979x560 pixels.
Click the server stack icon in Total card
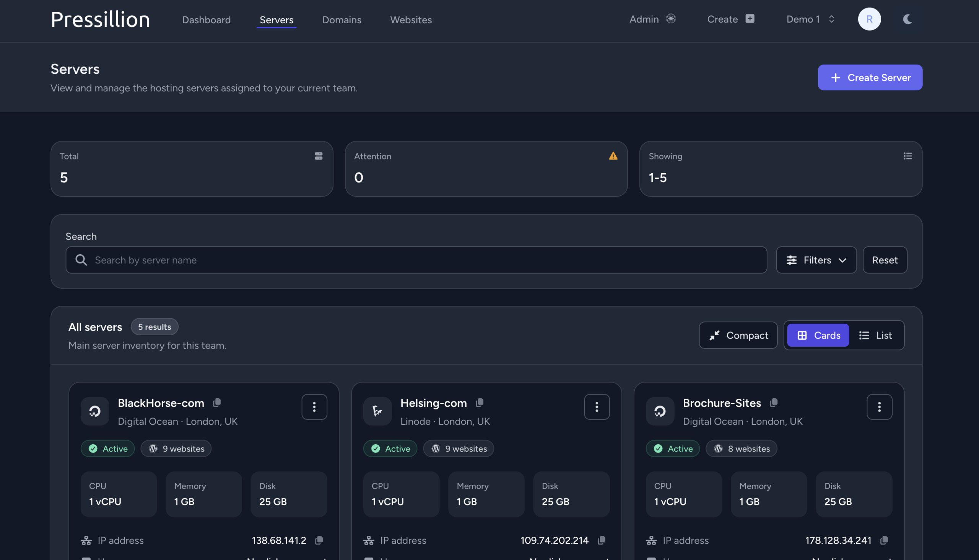tap(318, 156)
